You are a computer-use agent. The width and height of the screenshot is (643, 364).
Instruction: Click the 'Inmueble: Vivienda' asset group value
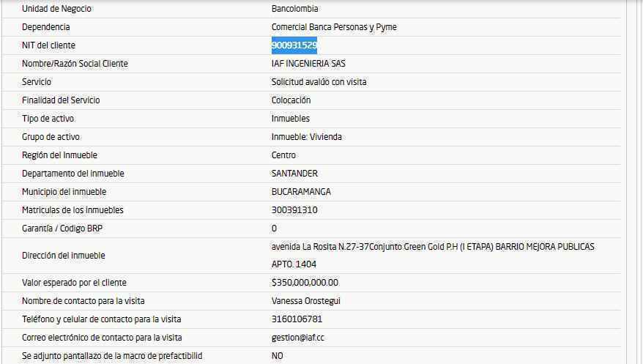[x=306, y=137]
